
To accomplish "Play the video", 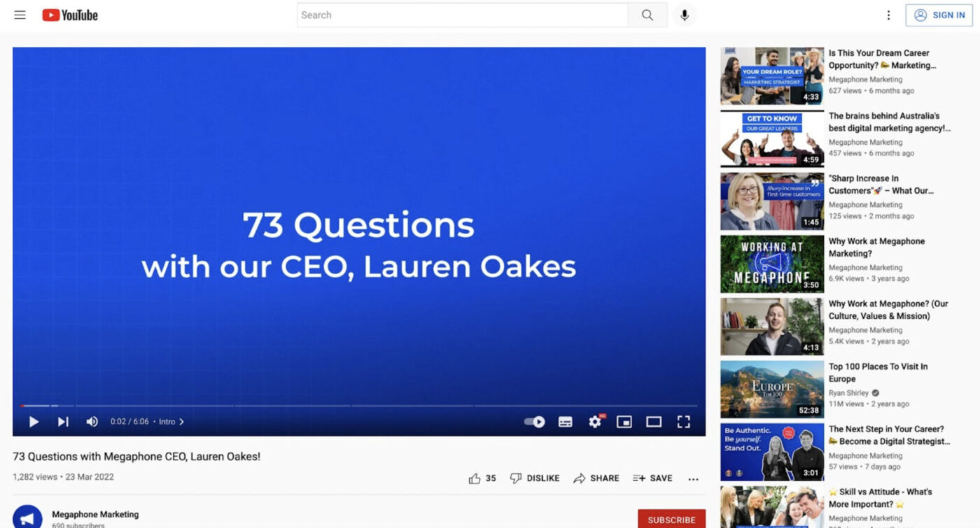I will tap(33, 422).
